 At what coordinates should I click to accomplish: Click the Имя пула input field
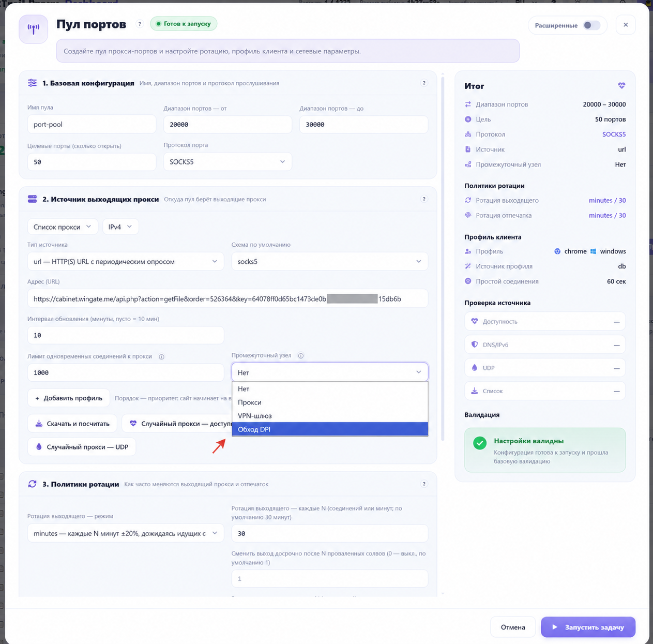pyautogui.click(x=92, y=125)
